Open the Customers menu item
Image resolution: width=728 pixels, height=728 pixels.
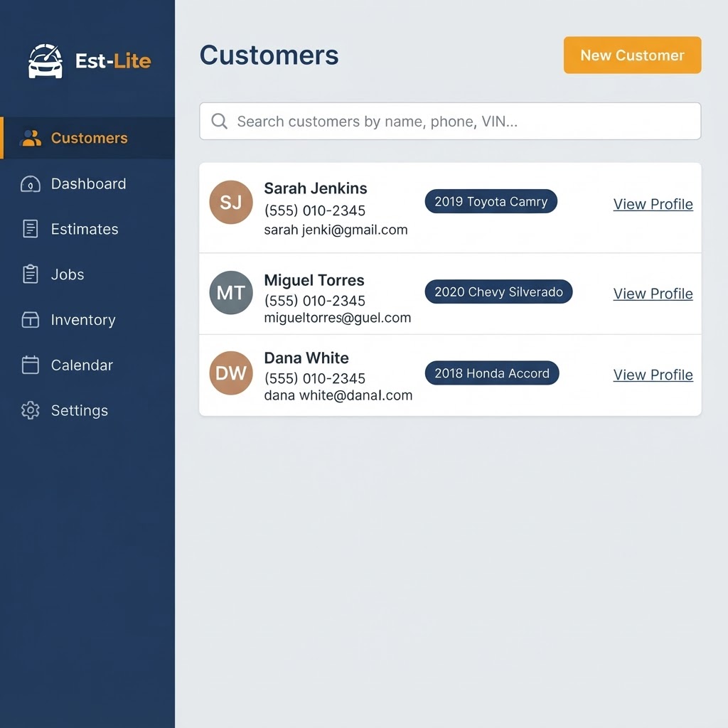pyautogui.click(x=87, y=138)
